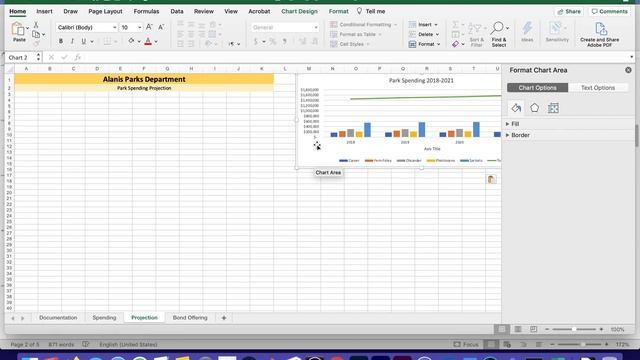The height and width of the screenshot is (360, 640).
Task: Switch to Page Layout view button
Action: pos(518,329)
